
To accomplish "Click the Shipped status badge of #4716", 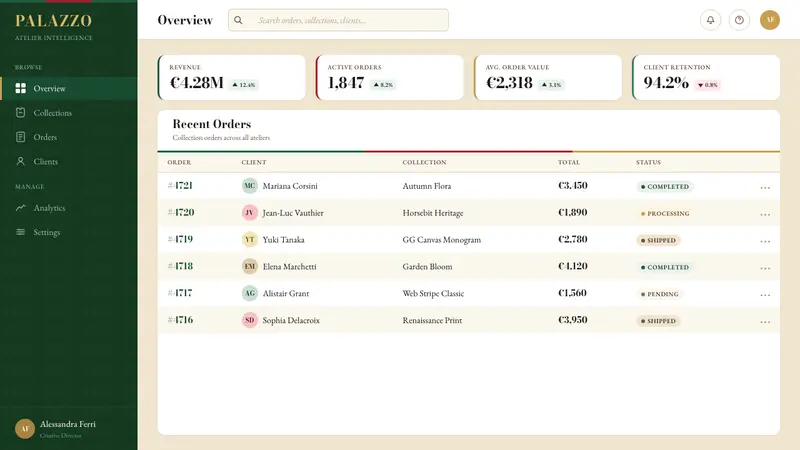I will (658, 321).
